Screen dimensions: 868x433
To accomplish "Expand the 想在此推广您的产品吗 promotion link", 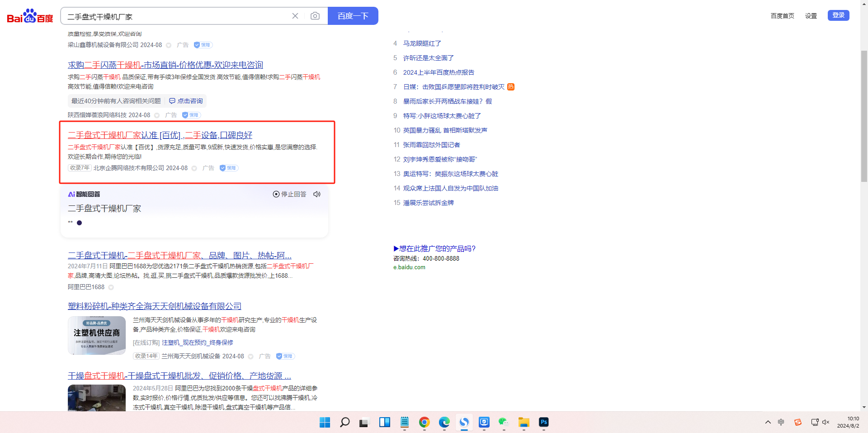I will [434, 248].
